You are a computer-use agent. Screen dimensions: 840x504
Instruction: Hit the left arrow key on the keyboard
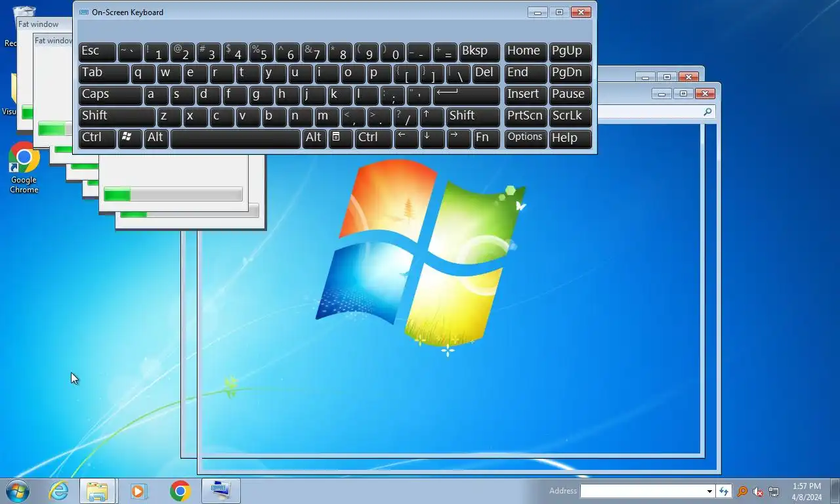coord(406,138)
